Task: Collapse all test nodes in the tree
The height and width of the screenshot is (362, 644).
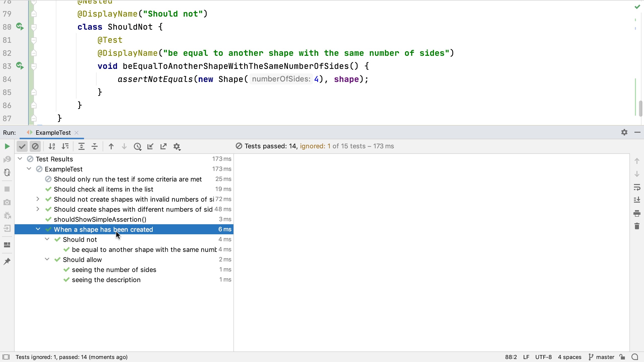Action: (94, 146)
